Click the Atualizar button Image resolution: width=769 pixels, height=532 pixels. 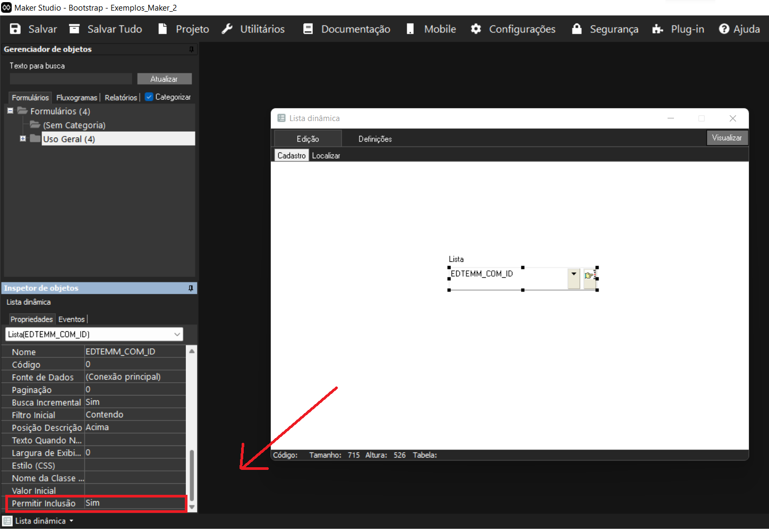point(164,79)
